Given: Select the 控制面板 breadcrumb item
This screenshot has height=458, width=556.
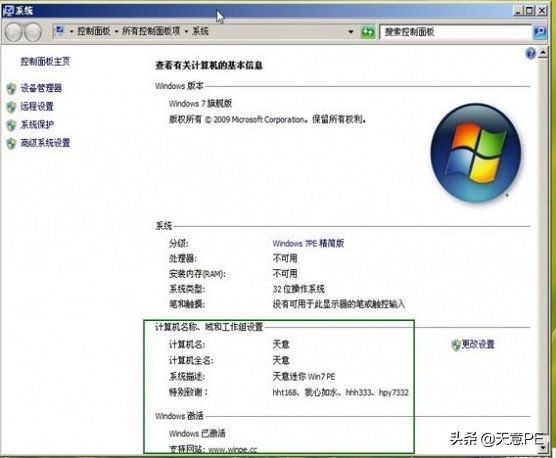Looking at the screenshot, I should click(94, 31).
